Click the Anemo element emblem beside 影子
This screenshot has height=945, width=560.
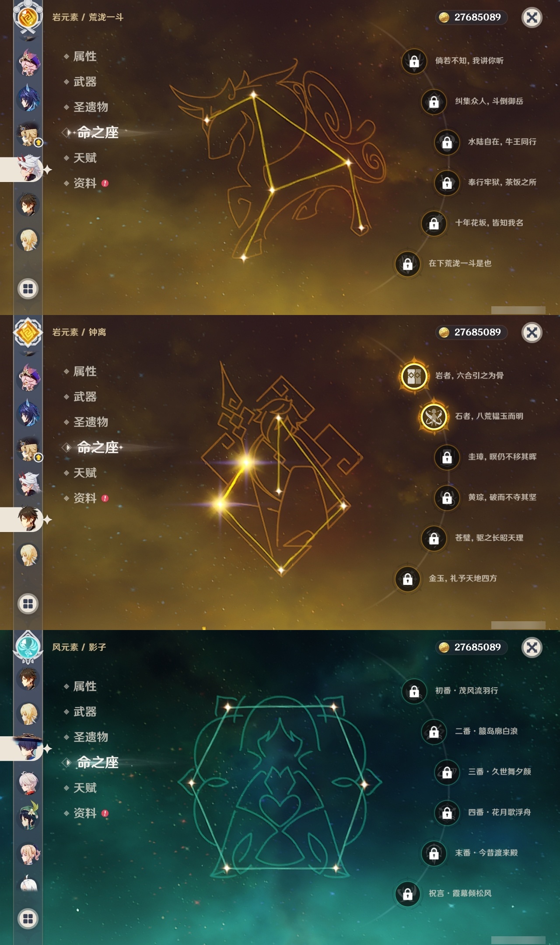tap(28, 647)
